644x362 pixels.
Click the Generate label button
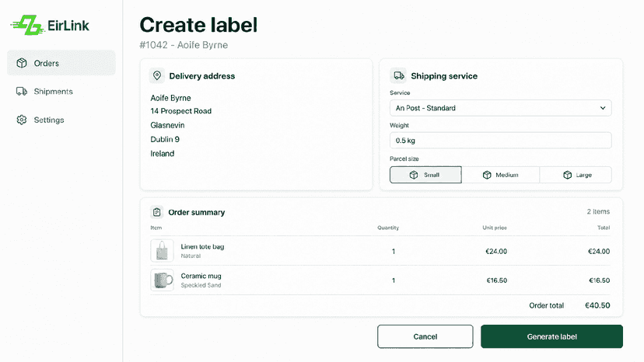tap(551, 336)
